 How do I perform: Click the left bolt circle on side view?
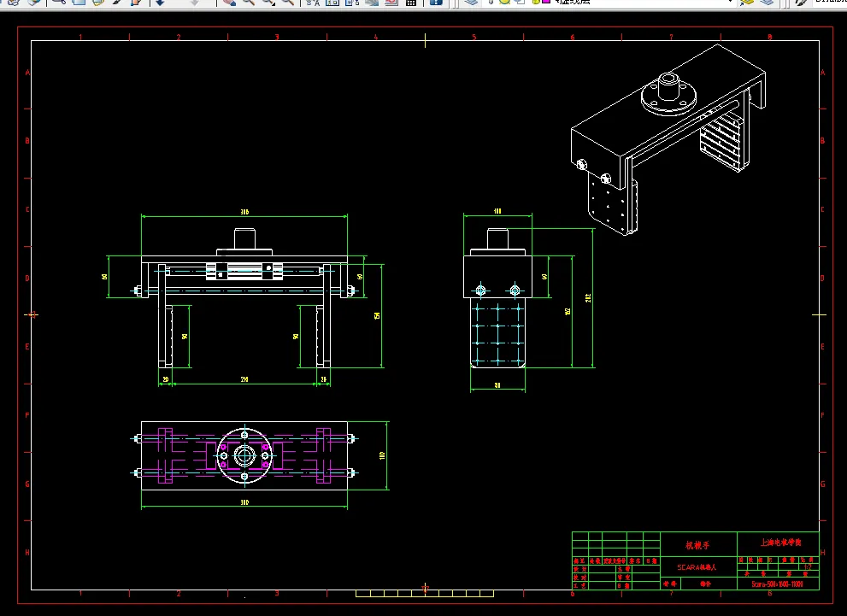pos(480,290)
